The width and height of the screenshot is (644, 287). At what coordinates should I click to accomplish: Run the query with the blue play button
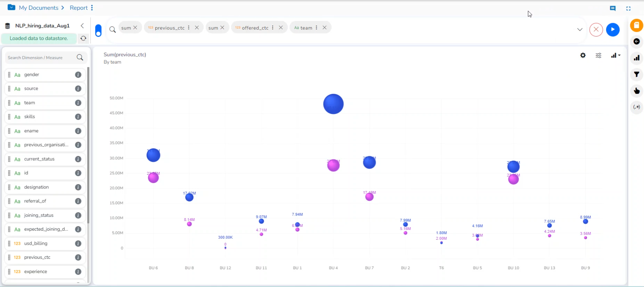pos(612,30)
